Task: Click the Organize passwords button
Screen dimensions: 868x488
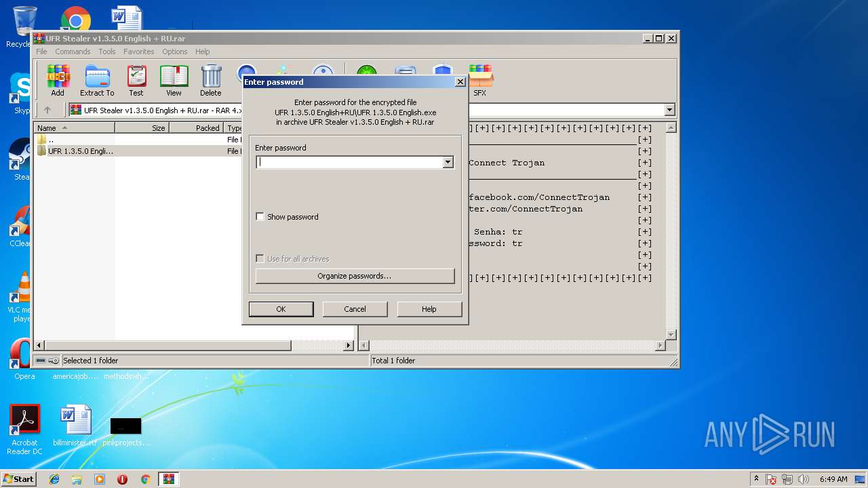Action: pyautogui.click(x=355, y=276)
